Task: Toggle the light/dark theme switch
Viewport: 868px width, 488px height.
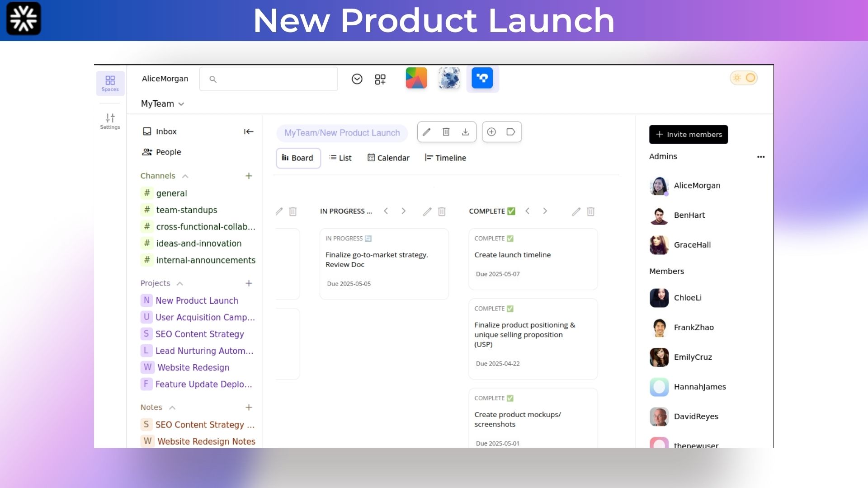Action: [x=744, y=78]
